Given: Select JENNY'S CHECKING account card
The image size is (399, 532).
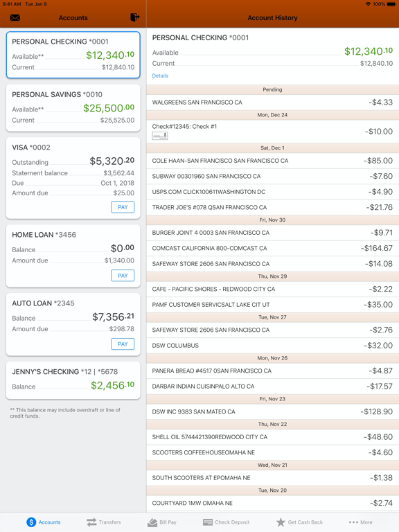Looking at the screenshot, I should coord(73,381).
